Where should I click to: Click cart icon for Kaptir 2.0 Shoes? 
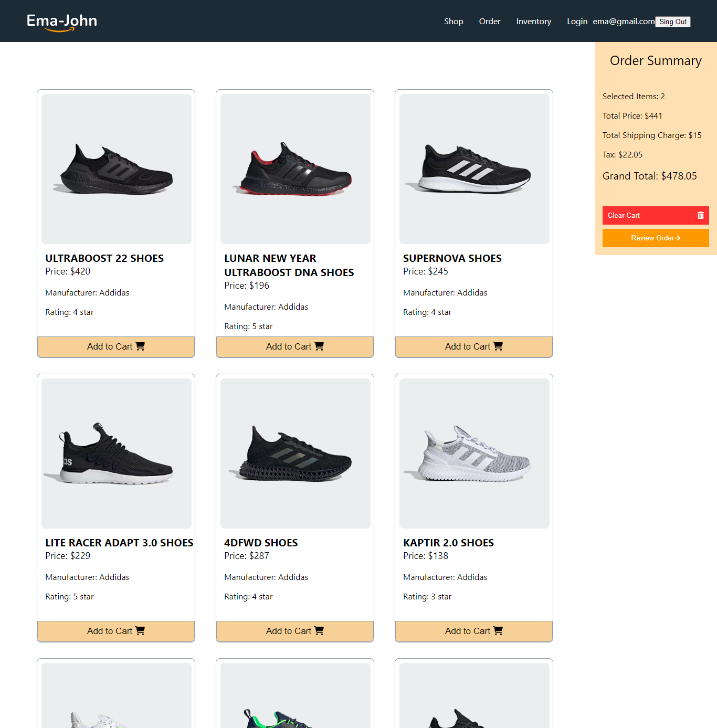point(498,631)
